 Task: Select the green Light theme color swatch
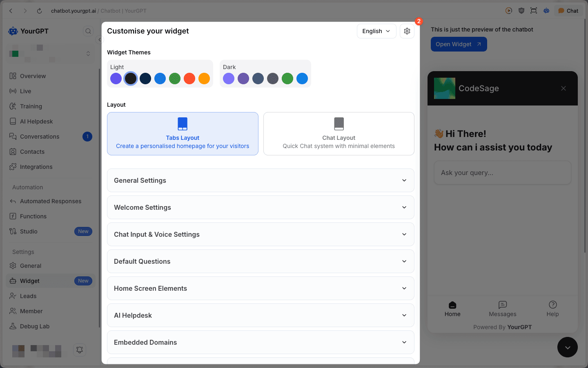[x=175, y=78]
